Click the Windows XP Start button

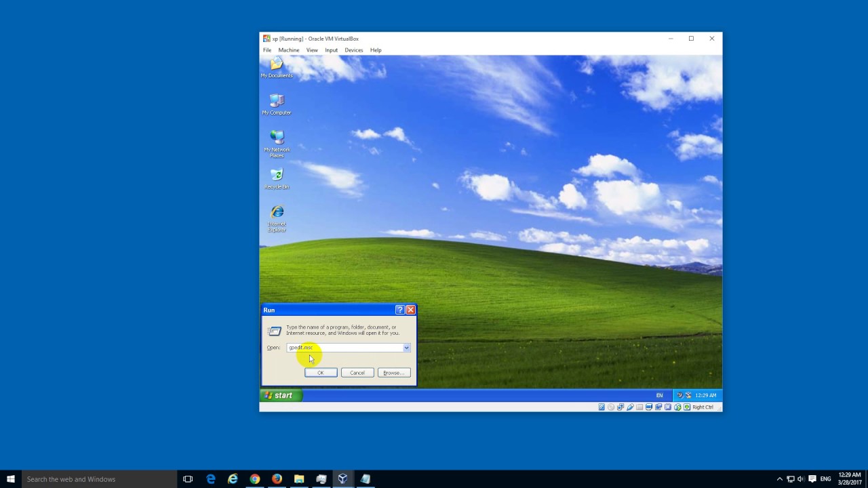coord(280,395)
